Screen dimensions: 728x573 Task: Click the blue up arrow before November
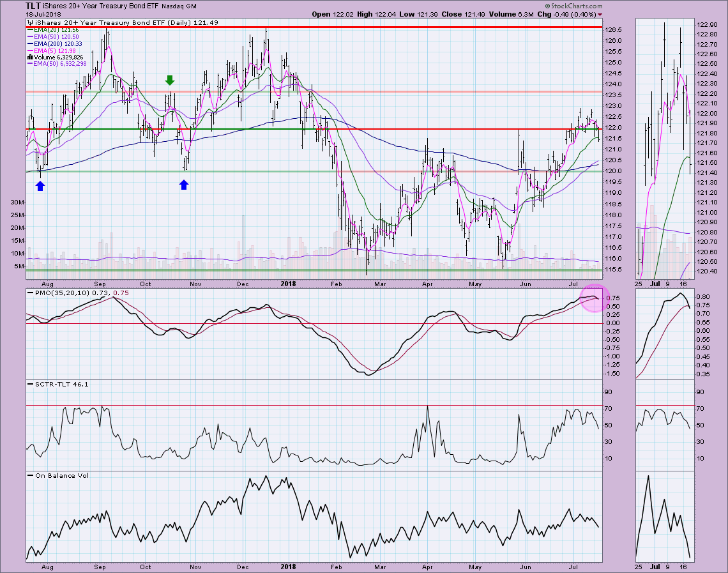click(x=184, y=185)
